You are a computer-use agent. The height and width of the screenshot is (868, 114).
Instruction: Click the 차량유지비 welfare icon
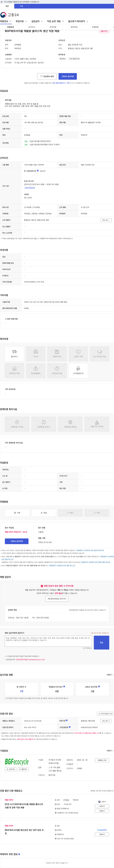click(x=57, y=354)
